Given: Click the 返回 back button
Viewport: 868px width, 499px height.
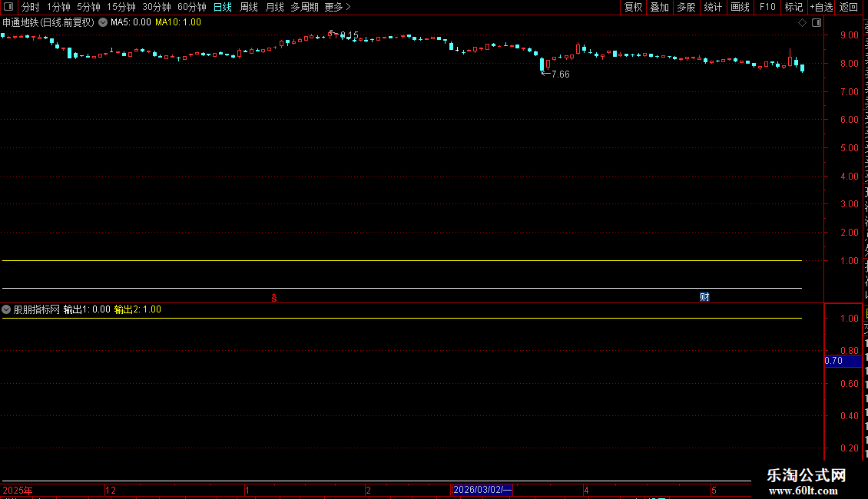Looking at the screenshot, I should 849,7.
